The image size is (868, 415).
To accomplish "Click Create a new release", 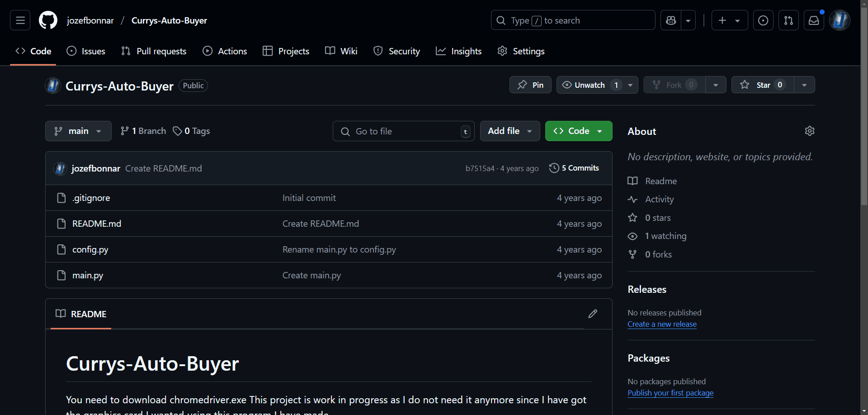I will pos(662,324).
